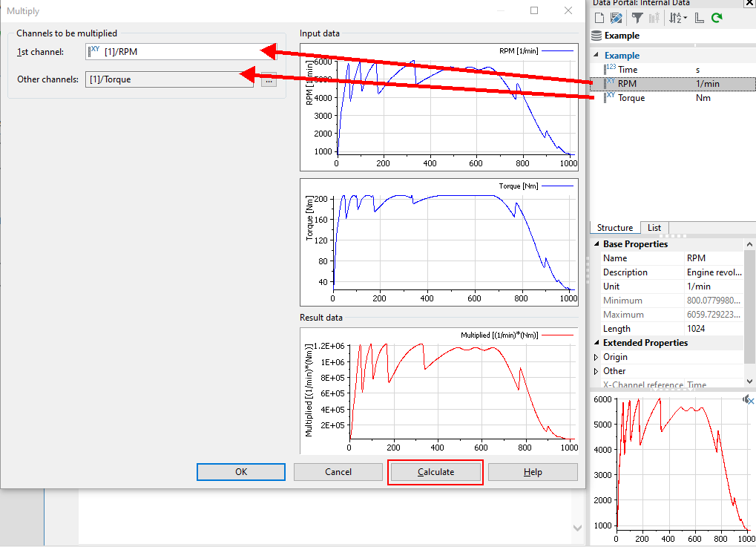
Task: Click the New document icon in Data Portal
Action: pyautogui.click(x=599, y=18)
